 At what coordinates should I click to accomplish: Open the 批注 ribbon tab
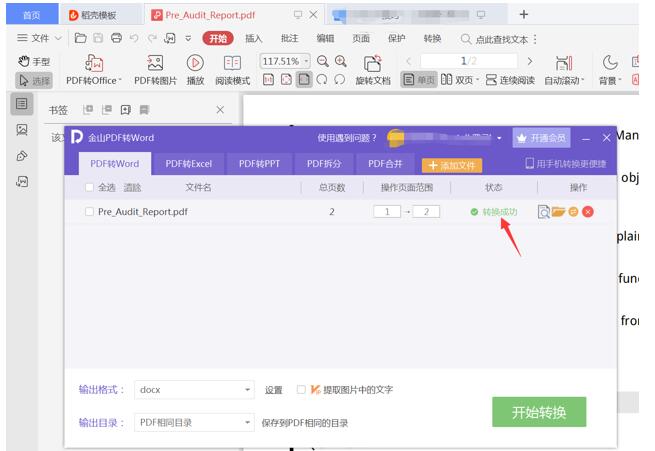(x=289, y=38)
